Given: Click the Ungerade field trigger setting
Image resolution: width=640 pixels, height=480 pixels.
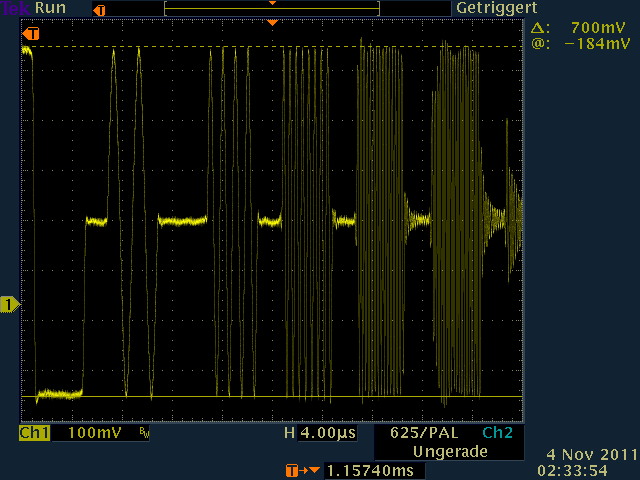Looking at the screenshot, I should 449,451.
